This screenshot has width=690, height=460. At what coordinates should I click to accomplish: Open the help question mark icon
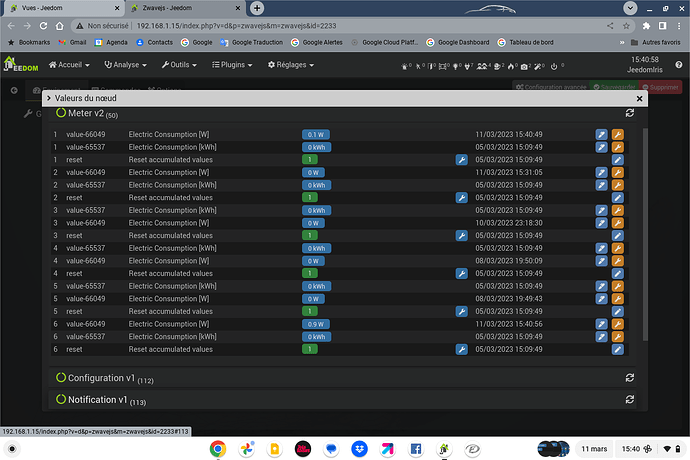pos(679,65)
